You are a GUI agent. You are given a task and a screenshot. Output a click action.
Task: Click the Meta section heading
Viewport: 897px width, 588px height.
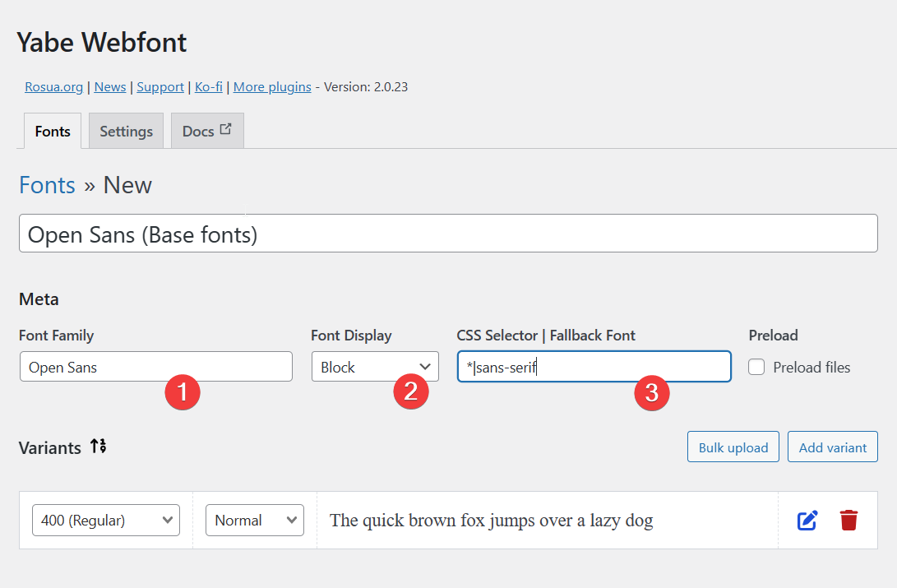[x=39, y=299]
